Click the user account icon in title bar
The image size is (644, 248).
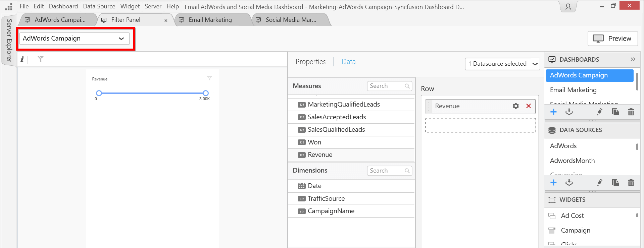(x=568, y=7)
